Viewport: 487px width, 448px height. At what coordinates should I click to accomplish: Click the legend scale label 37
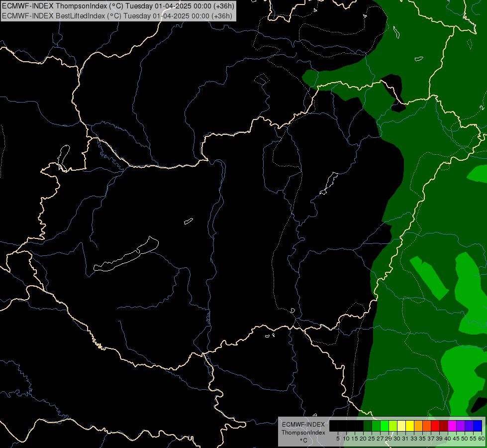click(431, 439)
